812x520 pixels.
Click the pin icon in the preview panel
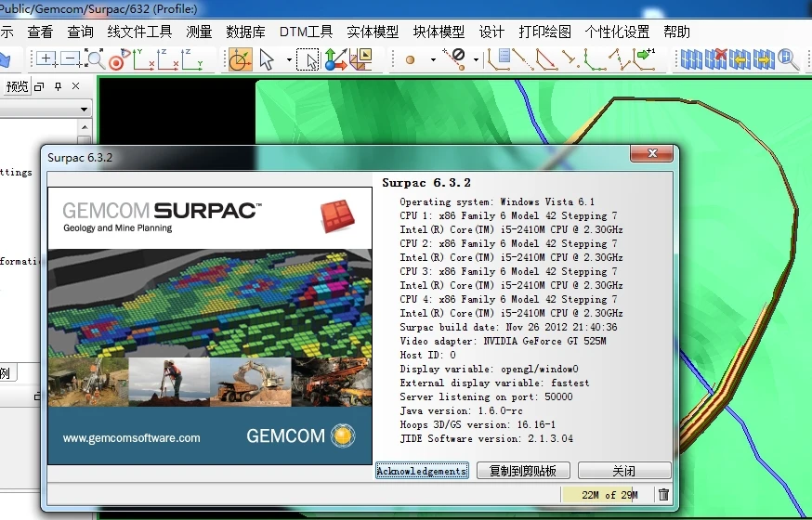[58, 86]
